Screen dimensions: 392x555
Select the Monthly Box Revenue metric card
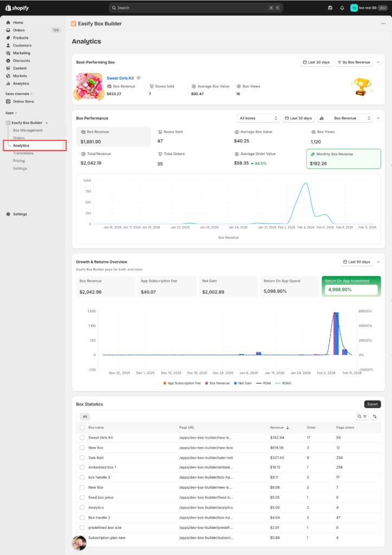(343, 159)
